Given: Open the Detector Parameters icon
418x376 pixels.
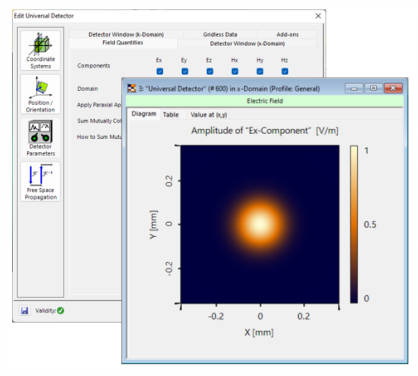Looking at the screenshot, I should click(40, 138).
